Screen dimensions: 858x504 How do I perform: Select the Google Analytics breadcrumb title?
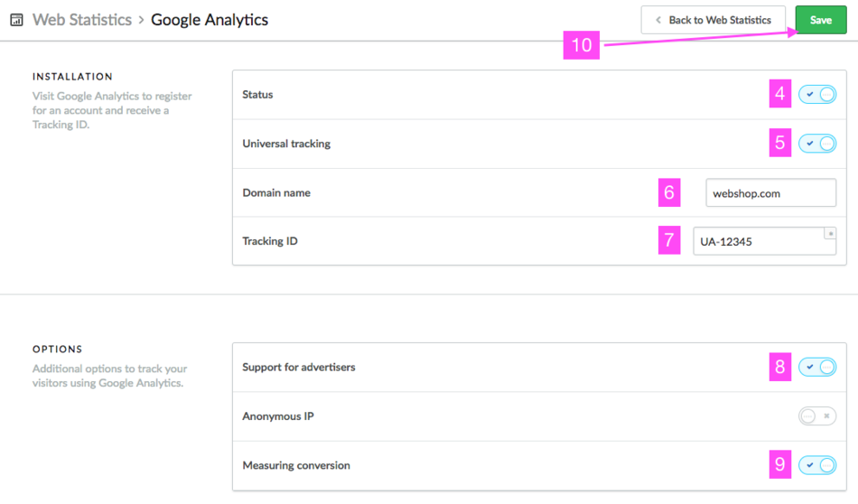point(210,20)
